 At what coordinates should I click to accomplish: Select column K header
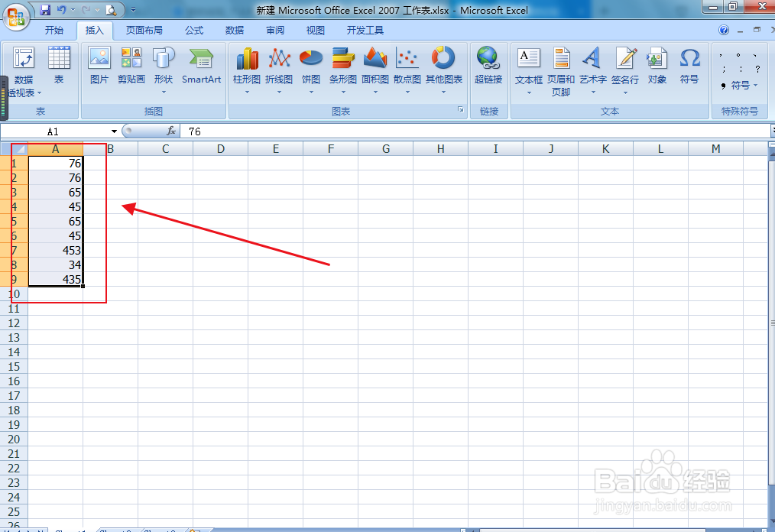pos(605,149)
